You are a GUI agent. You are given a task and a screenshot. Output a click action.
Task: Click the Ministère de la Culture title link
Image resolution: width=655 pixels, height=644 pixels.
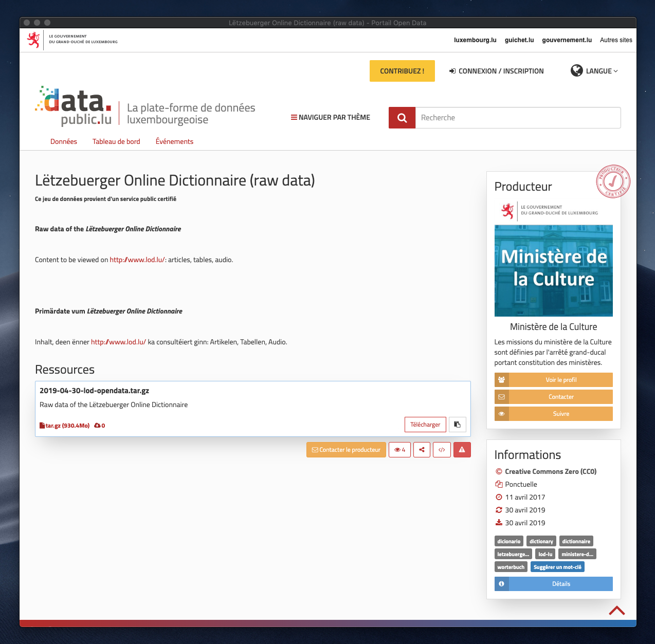(554, 327)
